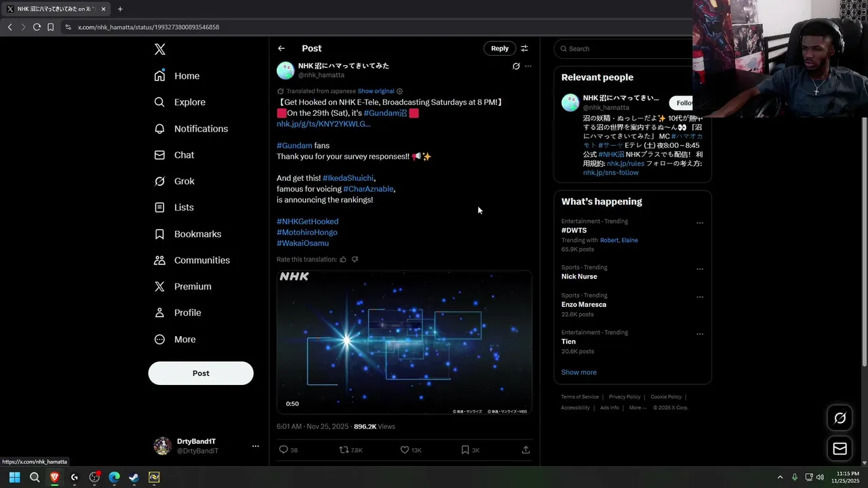The width and height of the screenshot is (868, 488).
Task: Show hidden system tray icons
Action: point(780,477)
